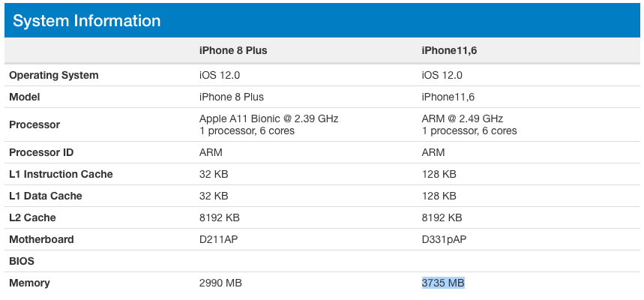The width and height of the screenshot is (644, 300).
Task: Select the L1 Data Cache row label
Action: 46,196
